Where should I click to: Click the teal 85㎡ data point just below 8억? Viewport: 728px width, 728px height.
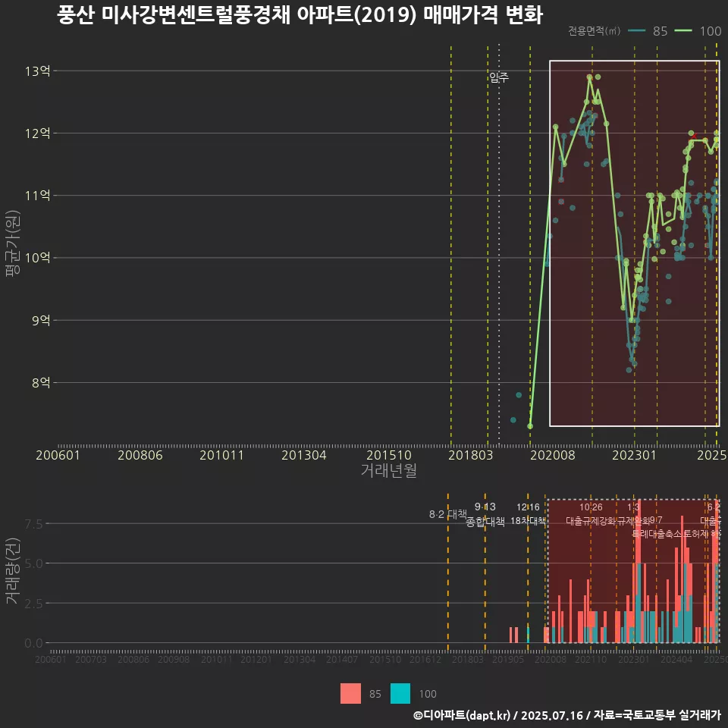coord(519,395)
